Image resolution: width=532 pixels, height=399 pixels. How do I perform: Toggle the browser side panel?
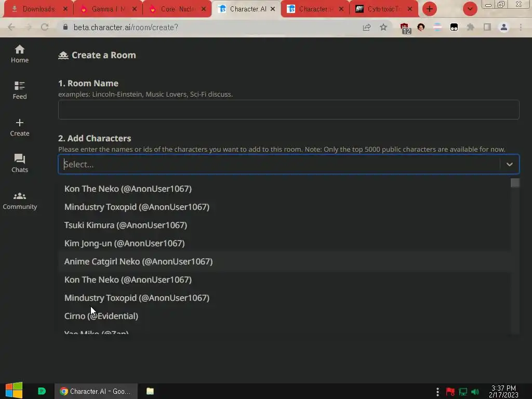pyautogui.click(x=487, y=27)
